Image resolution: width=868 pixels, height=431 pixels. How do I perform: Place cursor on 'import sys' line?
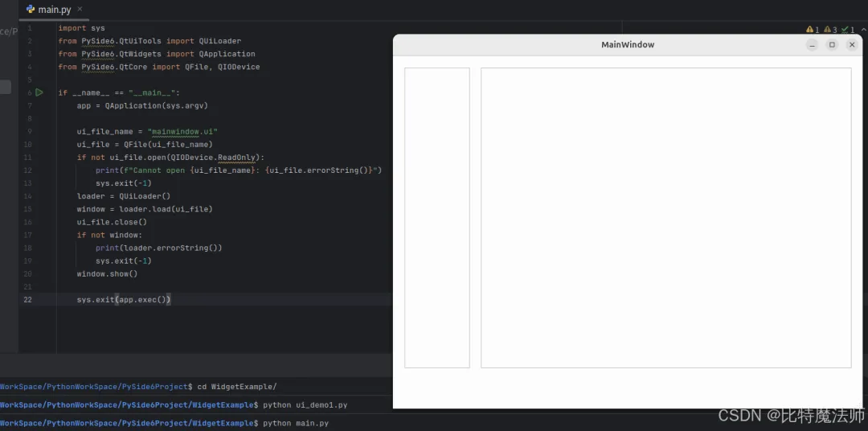tap(81, 27)
